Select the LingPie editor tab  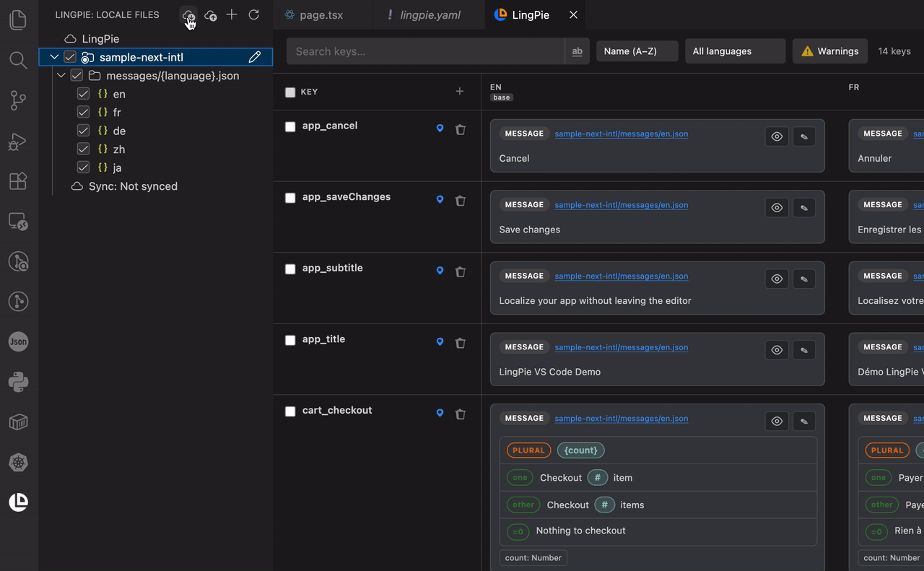coord(531,14)
